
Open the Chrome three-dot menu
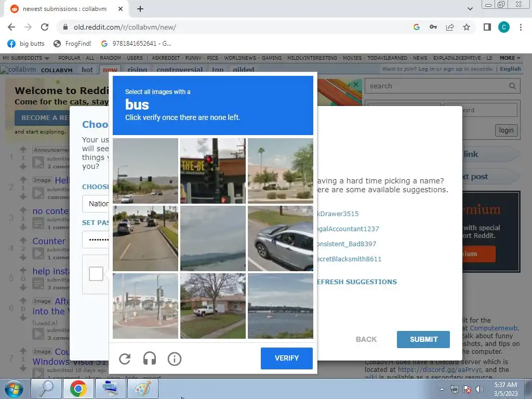521,27
